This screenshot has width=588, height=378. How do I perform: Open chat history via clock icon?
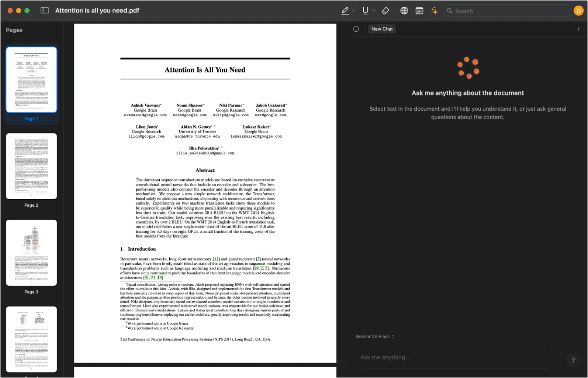(356, 29)
